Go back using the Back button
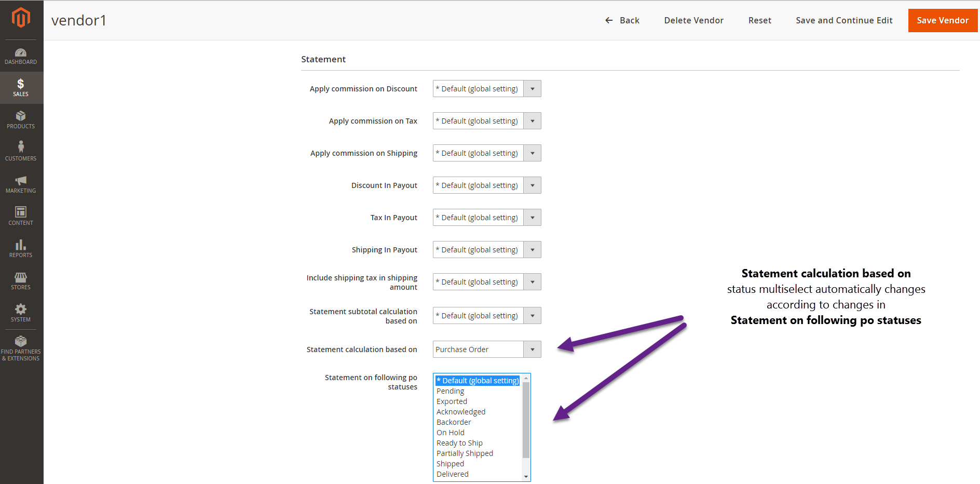Image resolution: width=980 pixels, height=484 pixels. [x=622, y=20]
